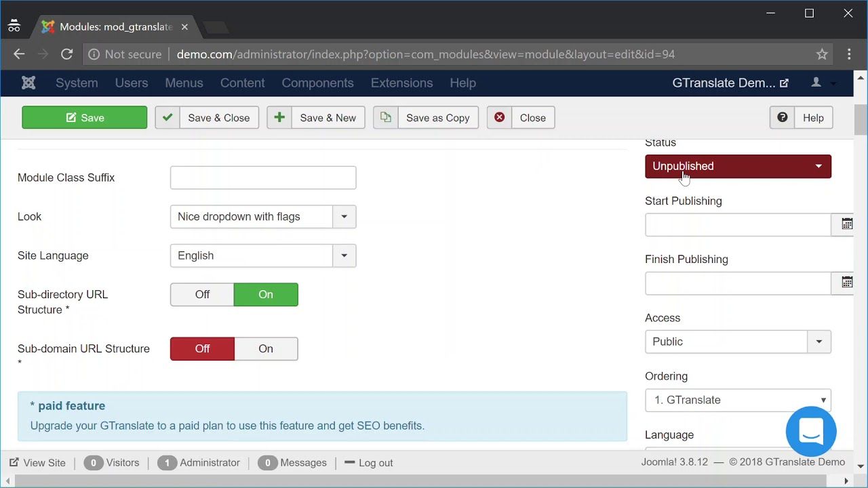
Task: Click Save & New button
Action: tap(316, 117)
